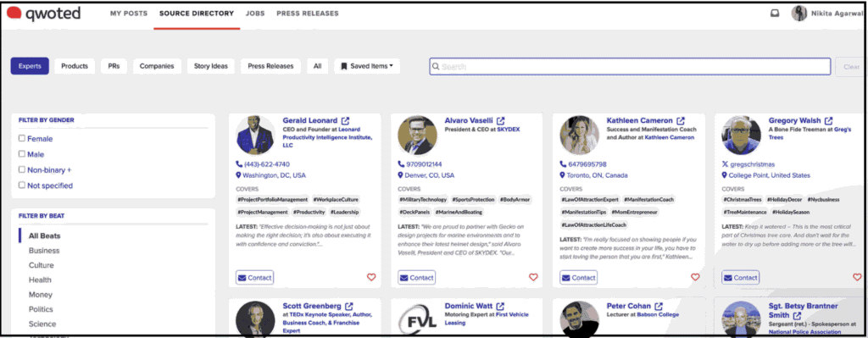Click the Qwoted logo

point(43,14)
